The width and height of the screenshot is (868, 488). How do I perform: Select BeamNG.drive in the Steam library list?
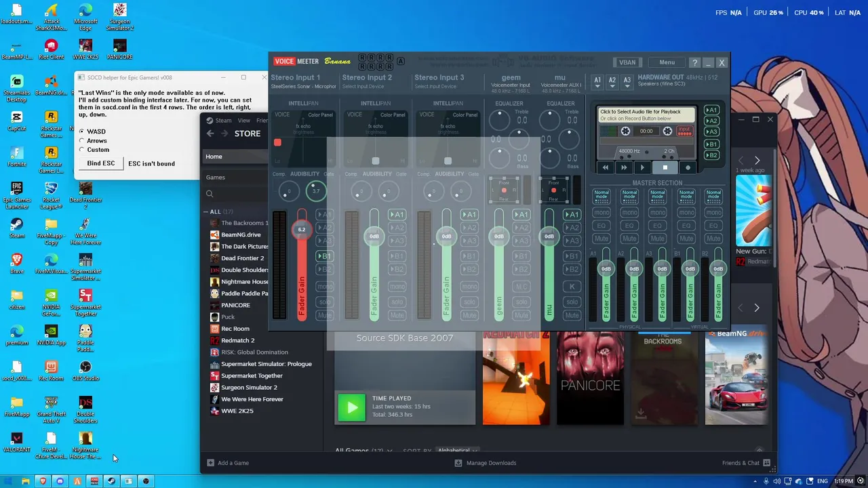[x=241, y=235]
